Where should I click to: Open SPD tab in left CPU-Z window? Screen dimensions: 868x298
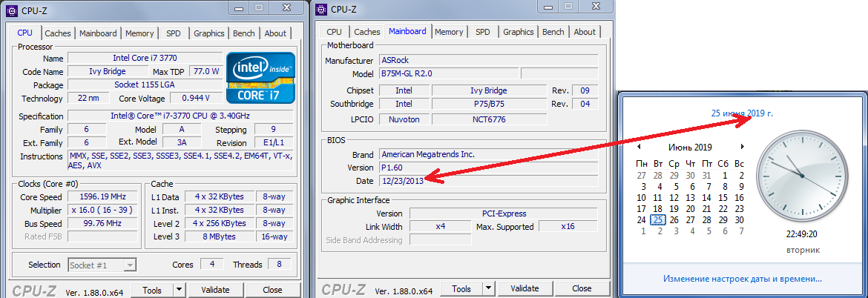pyautogui.click(x=174, y=33)
